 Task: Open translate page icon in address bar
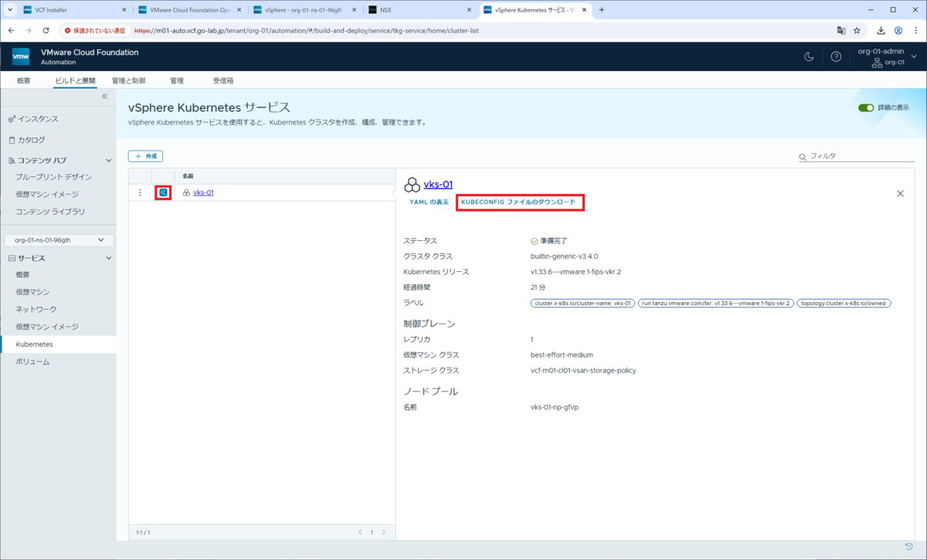click(840, 30)
